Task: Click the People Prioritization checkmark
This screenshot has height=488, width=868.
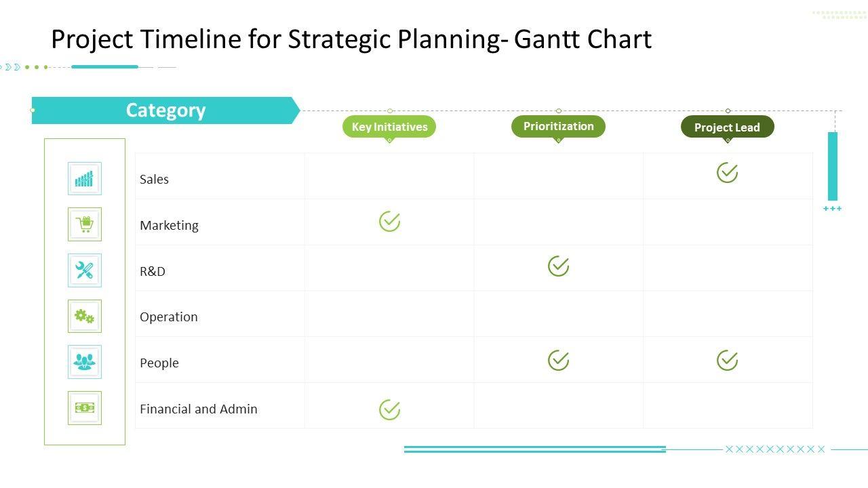Action: click(558, 360)
